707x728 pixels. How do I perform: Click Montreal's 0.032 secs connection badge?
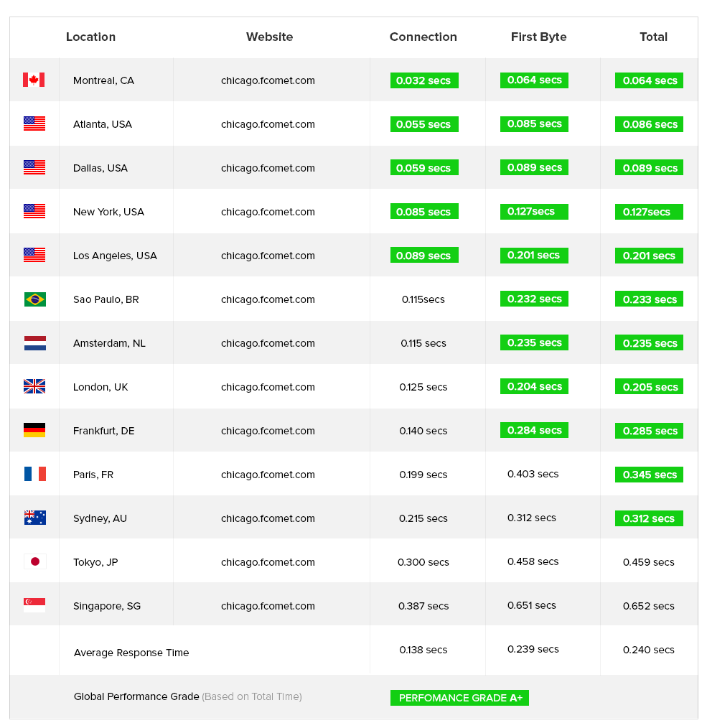pos(424,80)
